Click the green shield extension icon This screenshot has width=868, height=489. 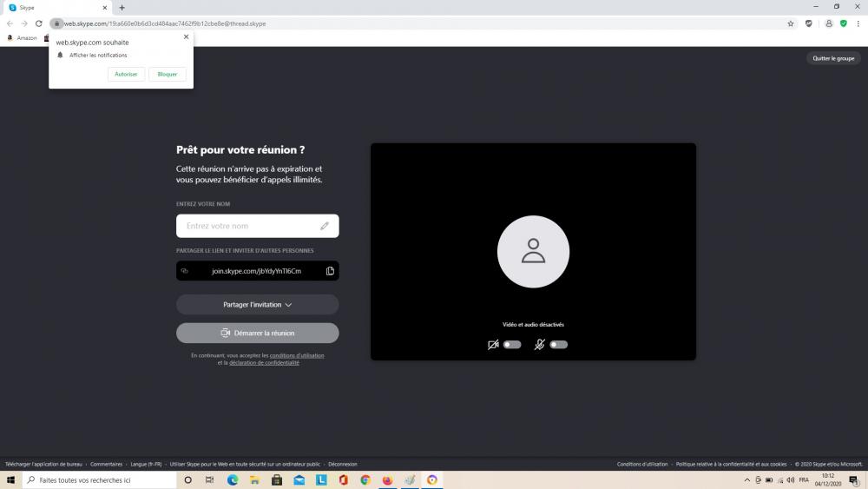844,23
